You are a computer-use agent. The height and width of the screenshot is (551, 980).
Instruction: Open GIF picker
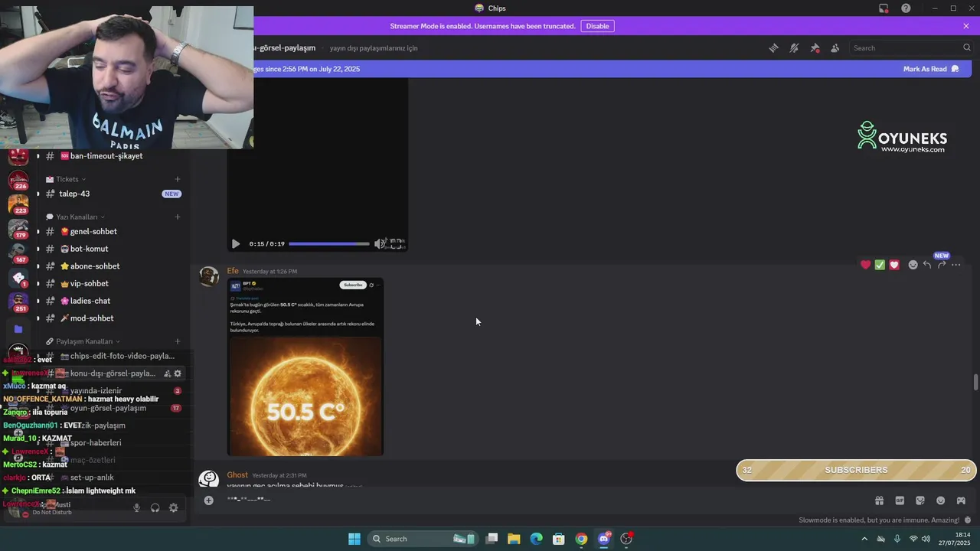tap(900, 500)
